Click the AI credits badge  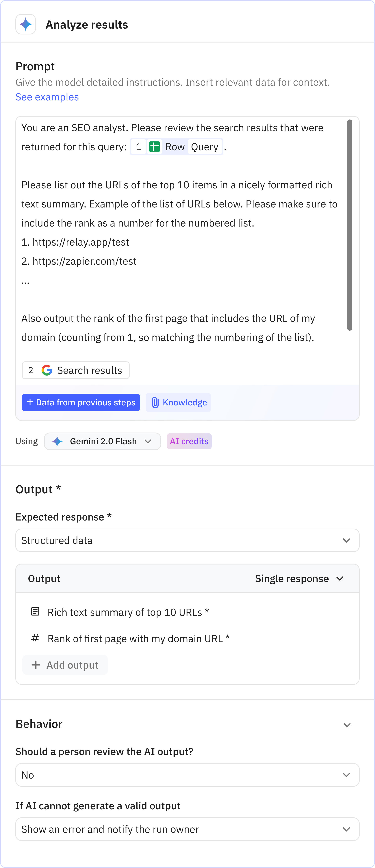(189, 441)
